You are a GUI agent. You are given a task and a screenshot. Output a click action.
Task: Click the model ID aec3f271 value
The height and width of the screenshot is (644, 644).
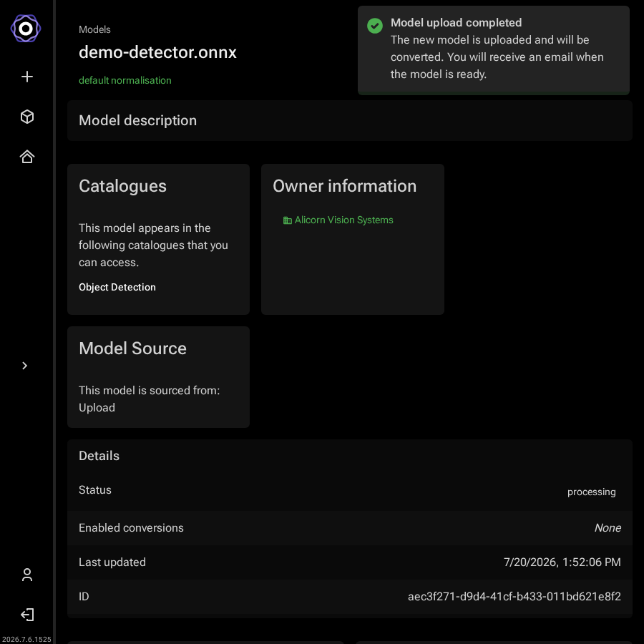coord(514,596)
